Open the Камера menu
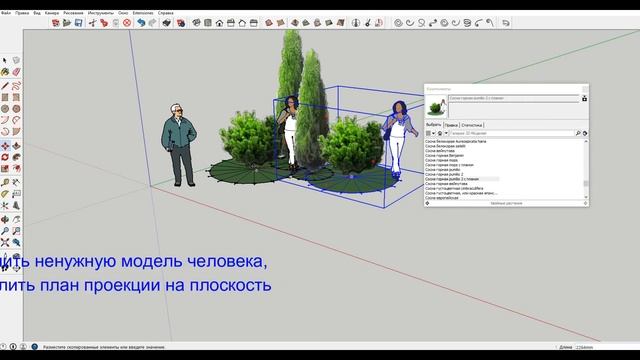Screen dimensions: 640x360 coord(52,13)
